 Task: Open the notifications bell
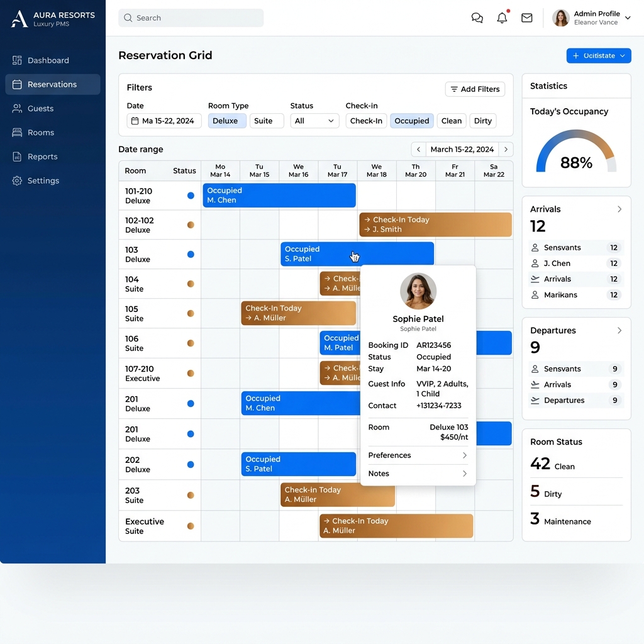coord(502,18)
